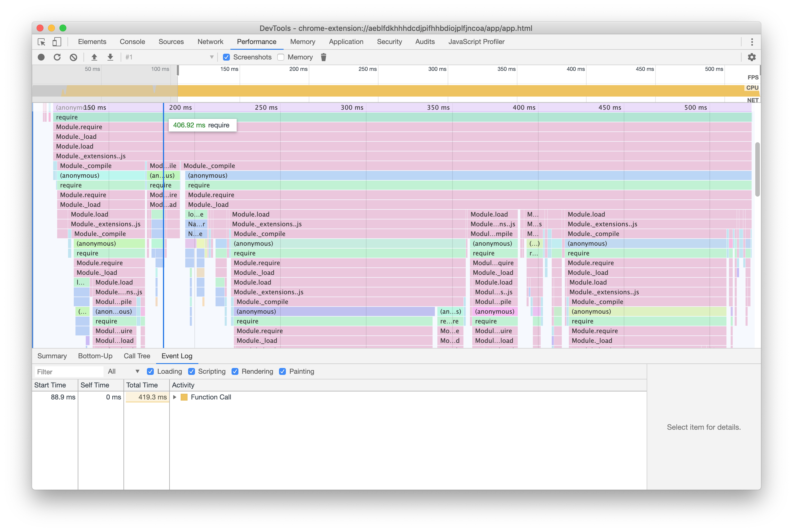Toggle the Memory checkbox

click(280, 57)
